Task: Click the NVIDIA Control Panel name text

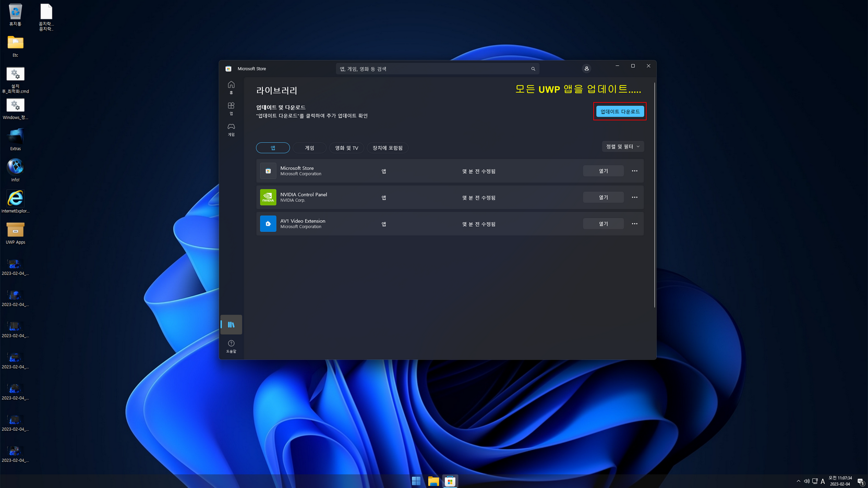Action: [304, 194]
